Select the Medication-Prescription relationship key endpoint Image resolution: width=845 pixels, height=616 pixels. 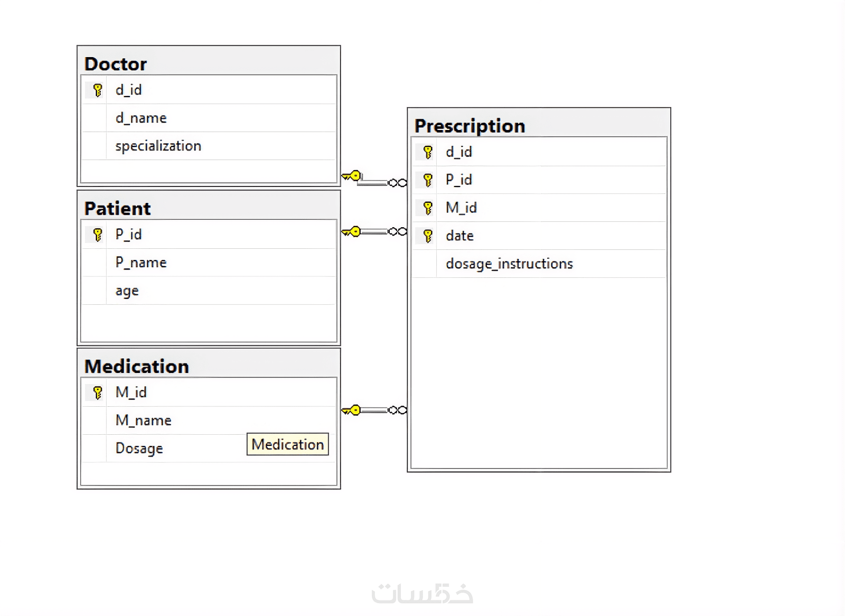352,410
